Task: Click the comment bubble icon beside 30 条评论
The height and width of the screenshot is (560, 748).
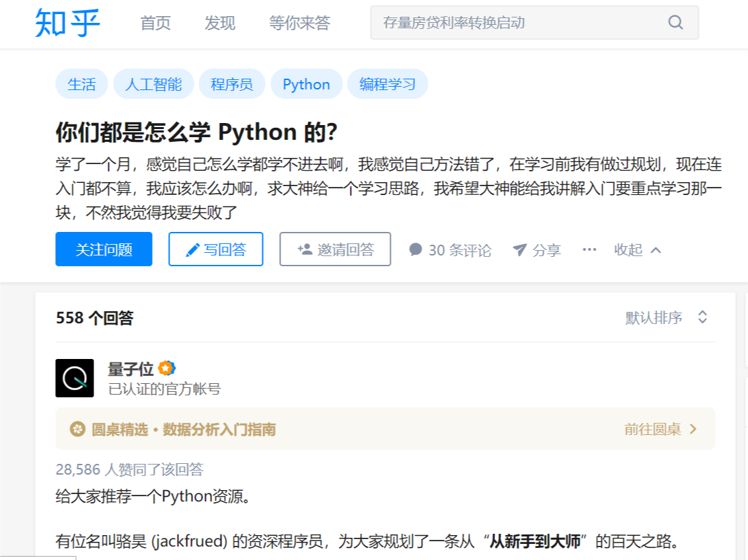Action: 416,249
